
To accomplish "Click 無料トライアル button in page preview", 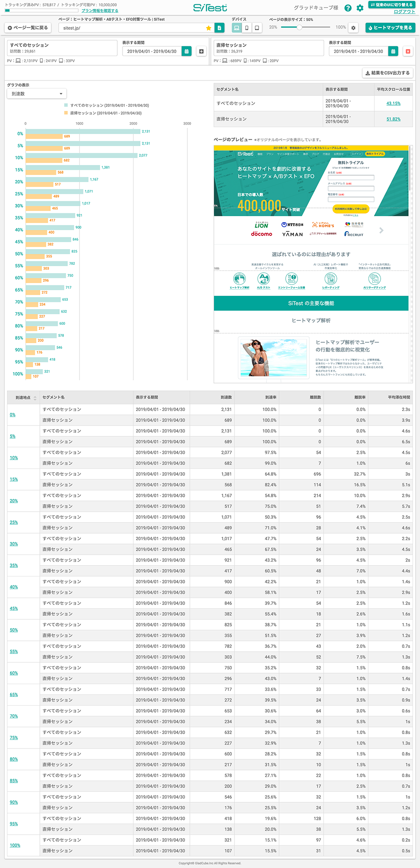I will [375, 154].
